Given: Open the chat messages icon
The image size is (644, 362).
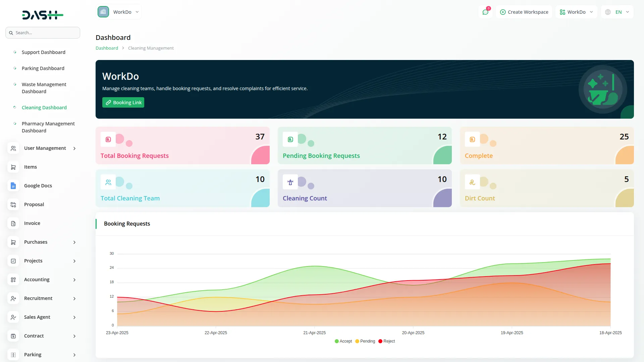Looking at the screenshot, I should click(485, 12).
